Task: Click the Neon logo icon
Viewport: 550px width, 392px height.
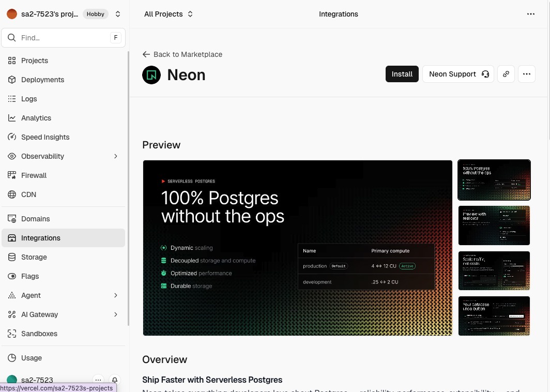Action: 151,75
